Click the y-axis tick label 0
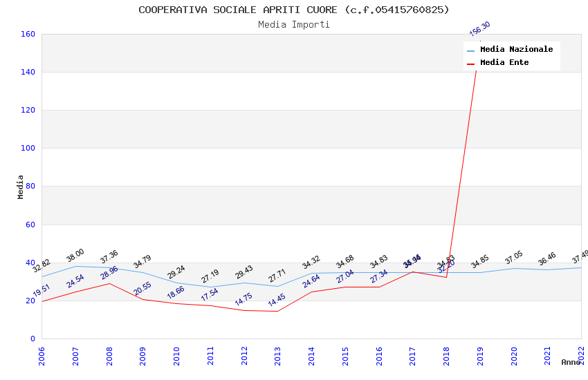The height and width of the screenshot is (380, 588). tap(33, 339)
